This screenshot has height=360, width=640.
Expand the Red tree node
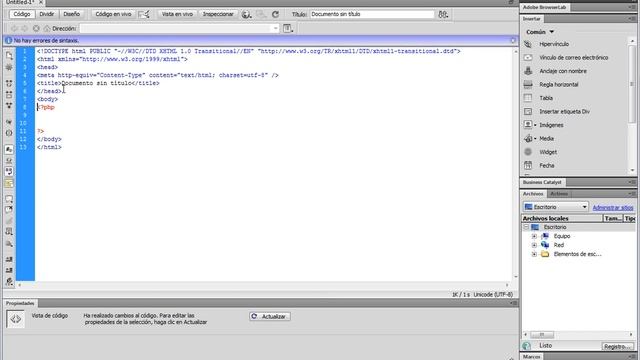[534, 245]
